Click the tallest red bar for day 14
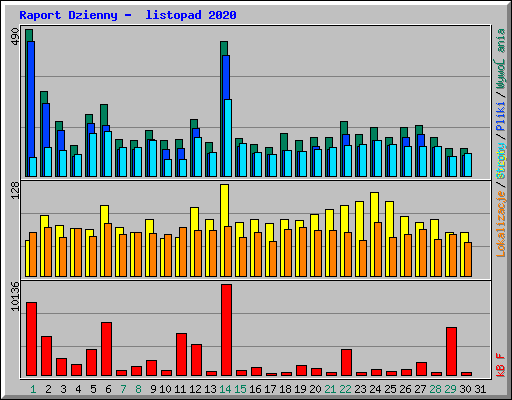This screenshot has height=400, width=512. coord(226,330)
